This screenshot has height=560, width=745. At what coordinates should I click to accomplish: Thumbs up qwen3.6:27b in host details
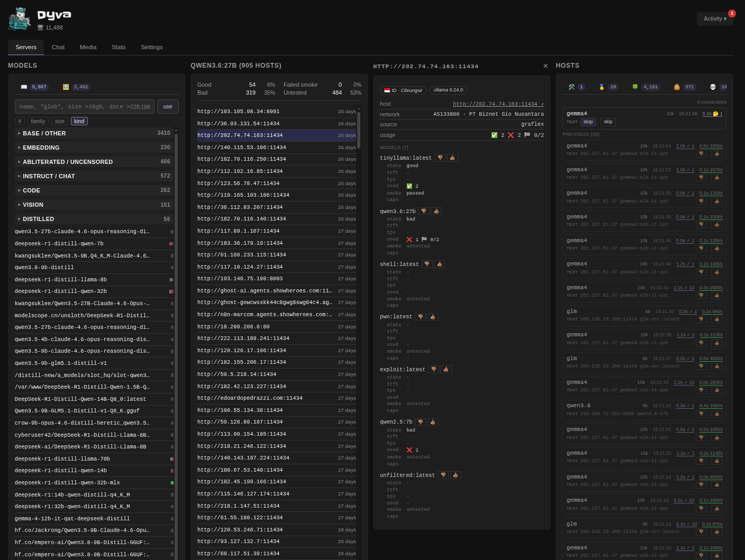click(x=436, y=211)
